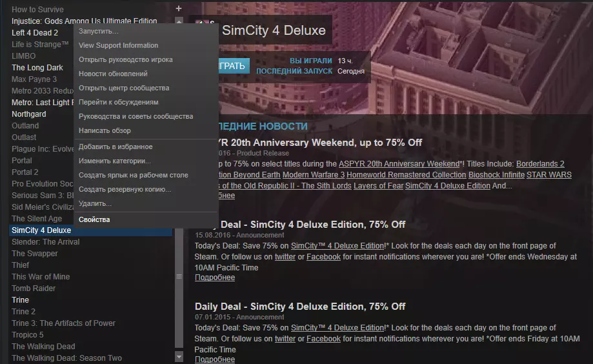Click the scrollbar grip handle
Screen dimensions: 593x364
179,277
